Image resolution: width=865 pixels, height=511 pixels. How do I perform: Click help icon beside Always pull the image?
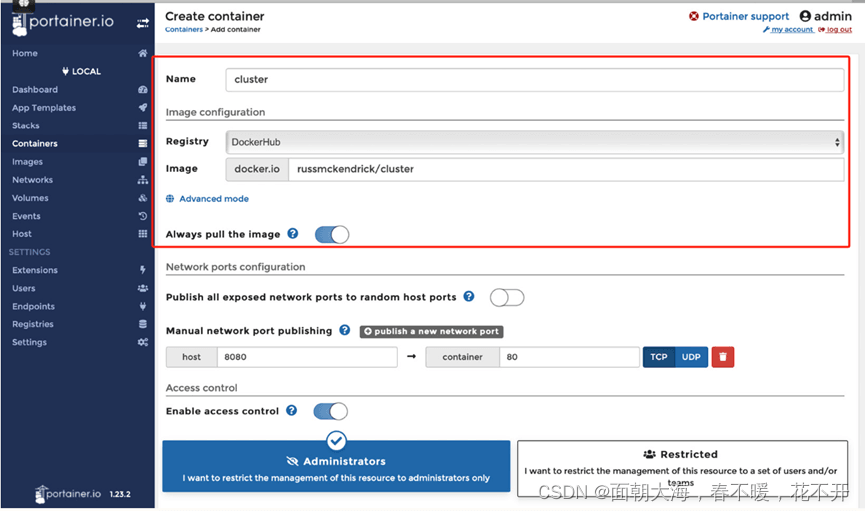293,234
